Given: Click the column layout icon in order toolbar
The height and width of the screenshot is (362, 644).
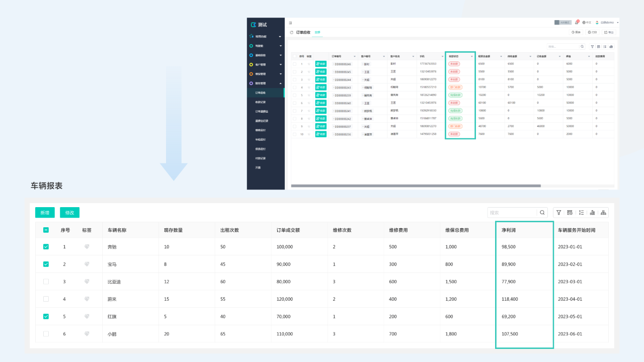Looking at the screenshot, I should (x=598, y=46).
